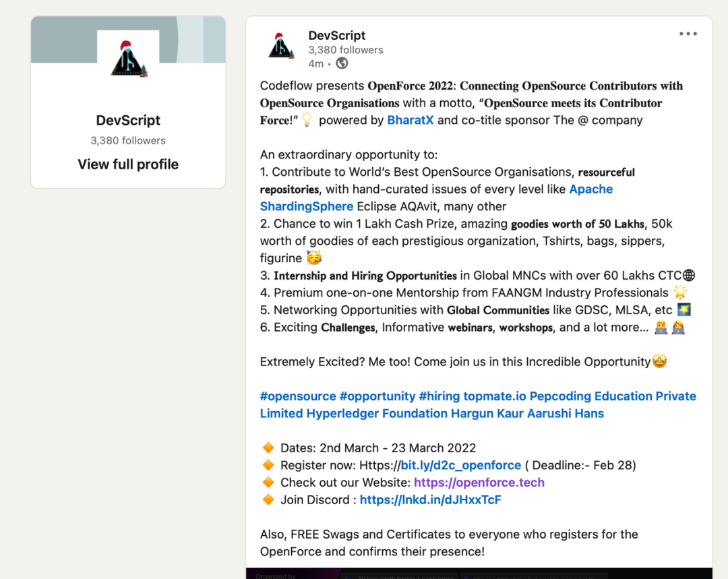
Task: Click the light gray banner section on profile card
Action: coord(191,40)
